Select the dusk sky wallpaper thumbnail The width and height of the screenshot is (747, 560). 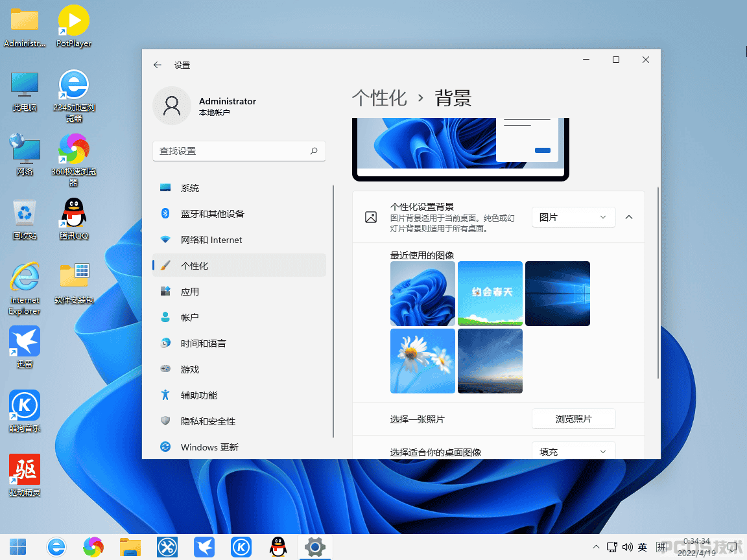490,361
